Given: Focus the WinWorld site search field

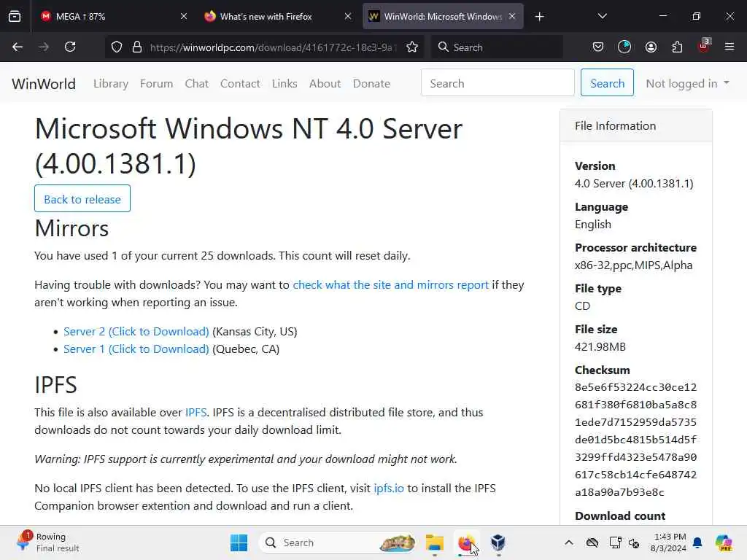Looking at the screenshot, I should (498, 83).
